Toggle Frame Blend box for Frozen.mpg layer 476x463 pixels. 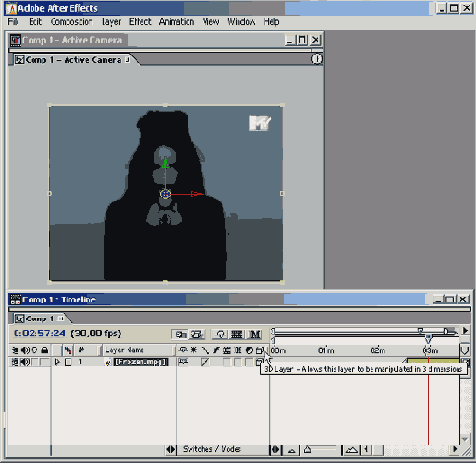226,362
